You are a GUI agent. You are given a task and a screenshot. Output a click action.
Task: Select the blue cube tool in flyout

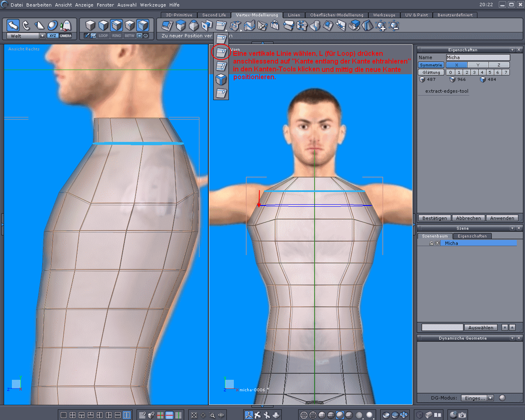pos(221,79)
